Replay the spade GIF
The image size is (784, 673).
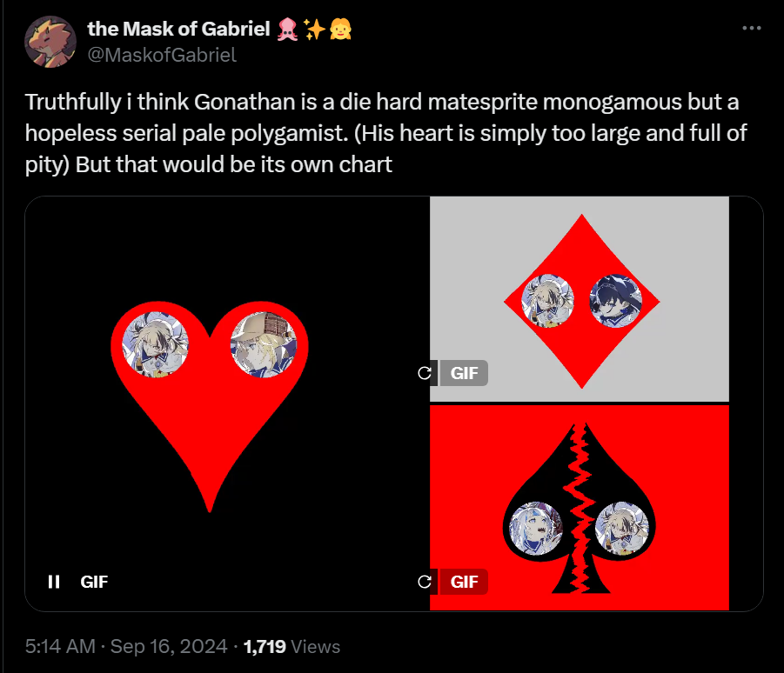pos(425,582)
